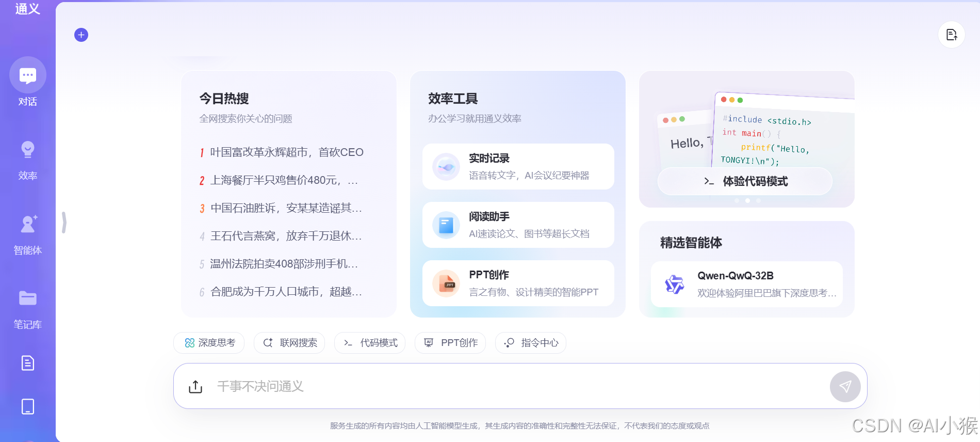980x442 pixels.
Task: Click the 体验代码模式 banner button
Action: tap(745, 181)
